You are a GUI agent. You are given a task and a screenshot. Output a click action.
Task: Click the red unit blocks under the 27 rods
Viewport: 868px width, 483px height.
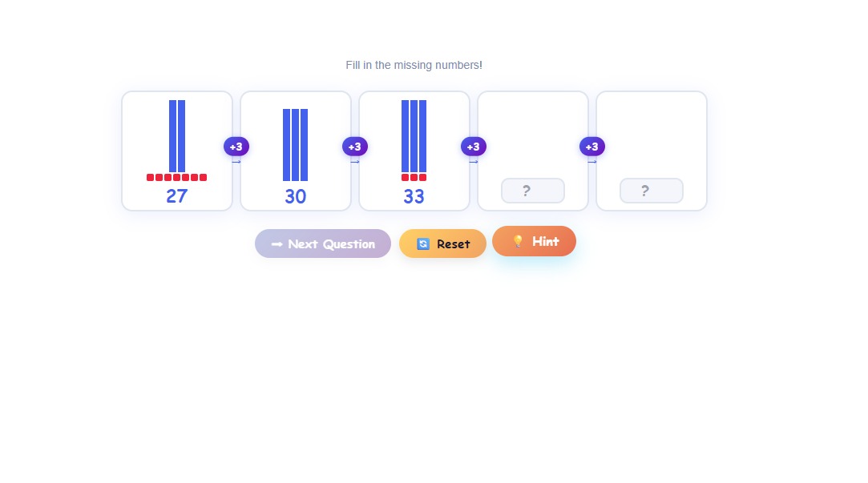[176, 177]
